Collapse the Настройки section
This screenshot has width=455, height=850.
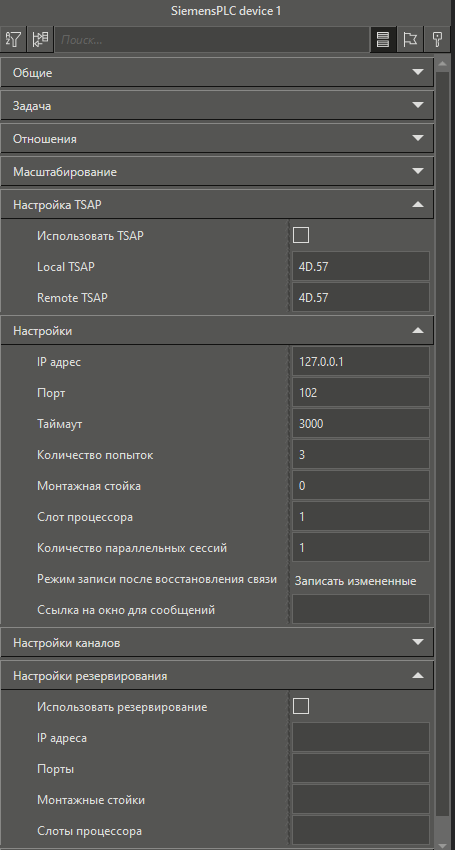217,331
